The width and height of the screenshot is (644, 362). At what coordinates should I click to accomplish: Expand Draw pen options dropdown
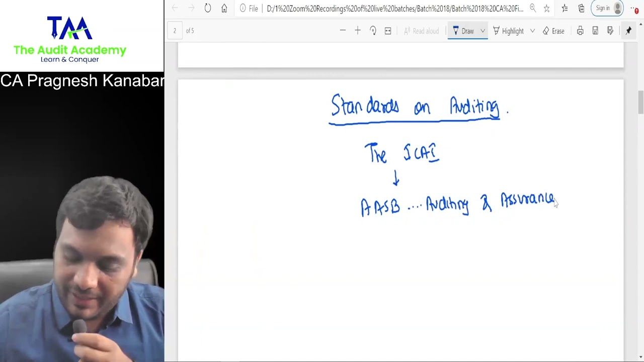tap(482, 31)
